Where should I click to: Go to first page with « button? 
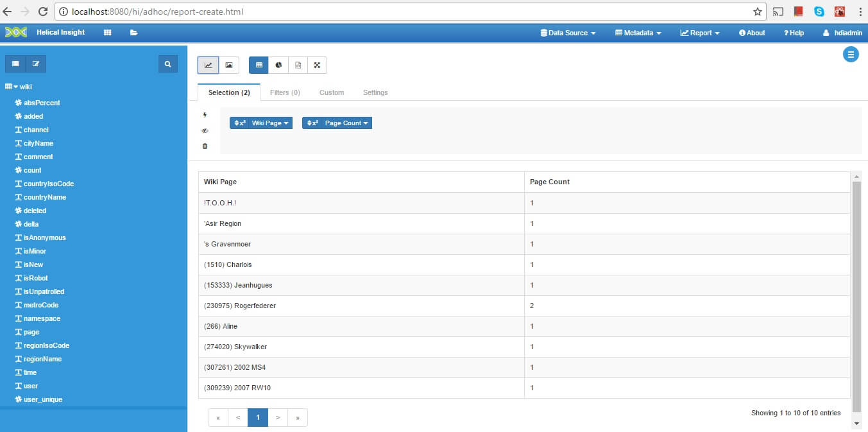click(218, 417)
